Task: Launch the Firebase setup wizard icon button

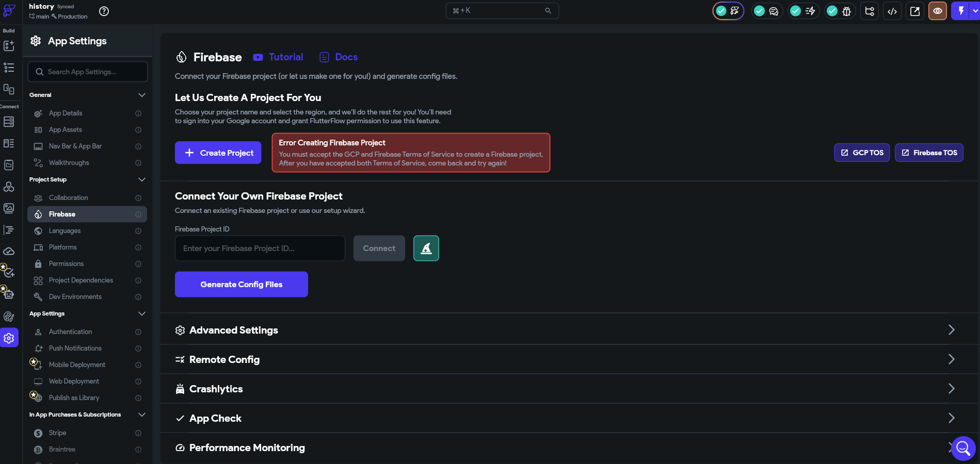Action: click(426, 248)
